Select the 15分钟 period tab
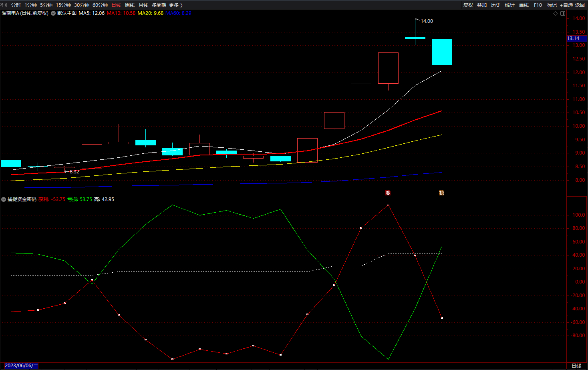Image resolution: width=588 pixels, height=370 pixels. click(63, 5)
